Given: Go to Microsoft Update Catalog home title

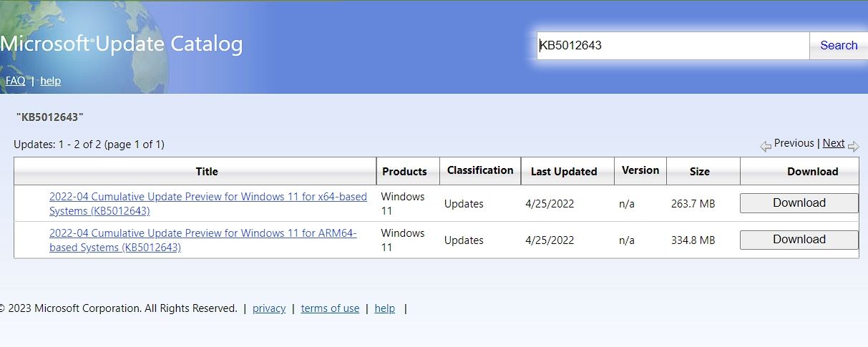Looking at the screenshot, I should [x=122, y=44].
